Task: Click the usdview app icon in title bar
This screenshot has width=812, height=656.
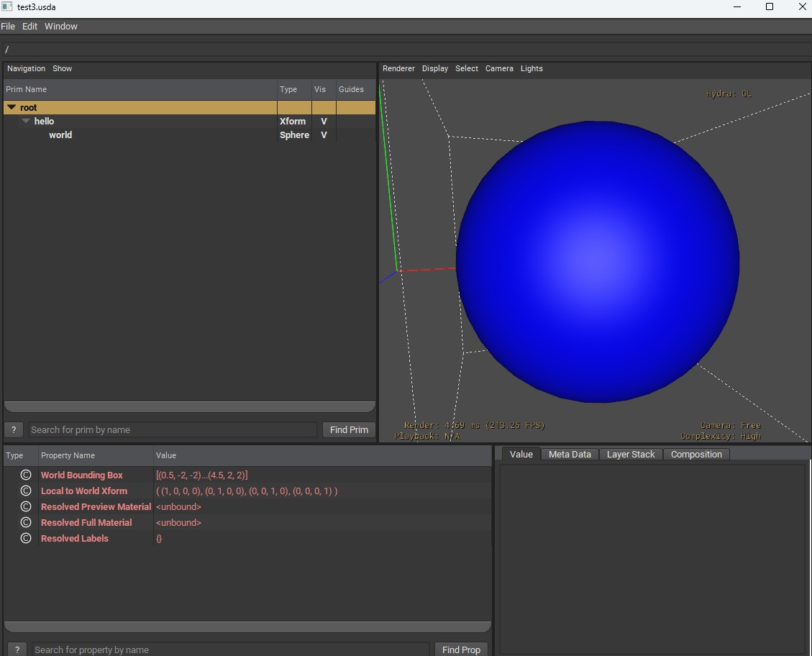Action: point(7,6)
